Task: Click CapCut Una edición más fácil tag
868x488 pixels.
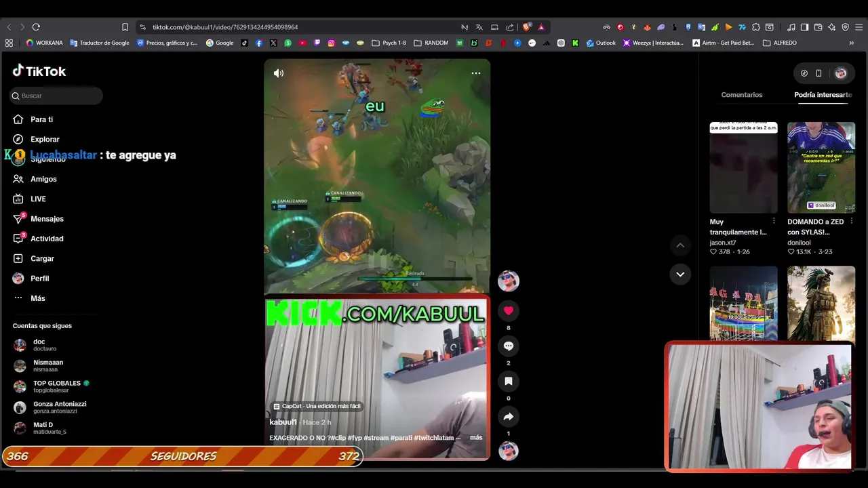Action: [317, 406]
